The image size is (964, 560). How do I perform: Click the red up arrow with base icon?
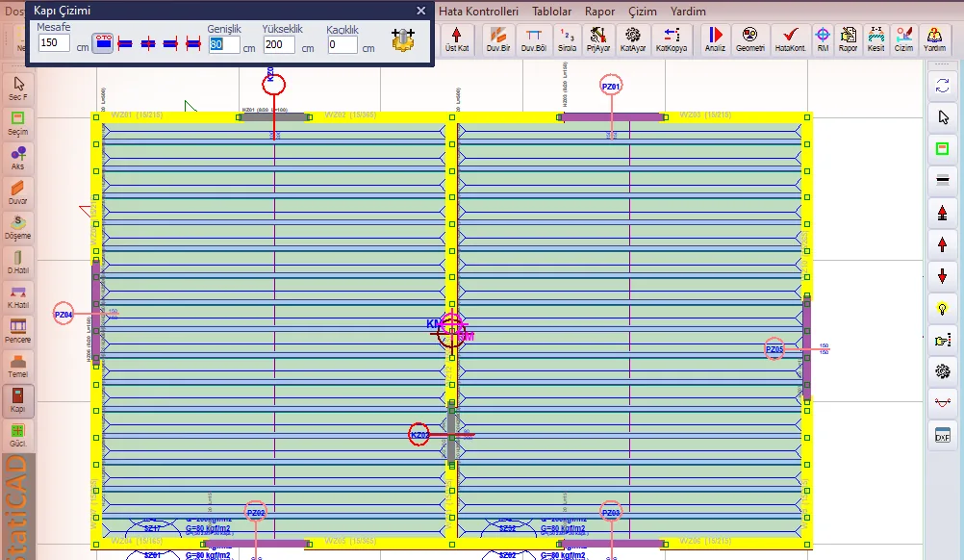(x=943, y=213)
